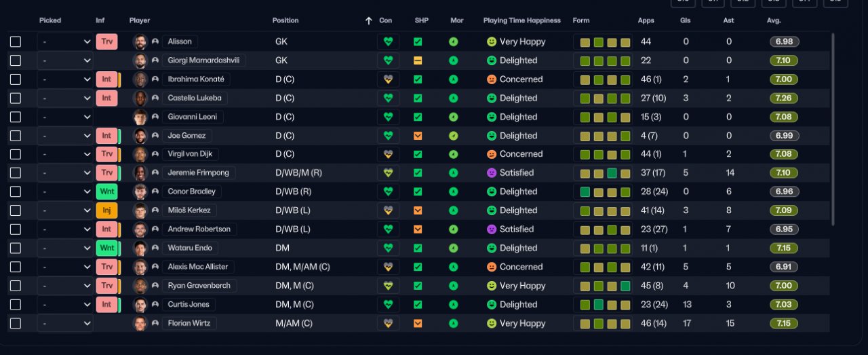This screenshot has width=868, height=355.
Task: Sort table by Playing Time Happiness header
Action: pos(522,20)
